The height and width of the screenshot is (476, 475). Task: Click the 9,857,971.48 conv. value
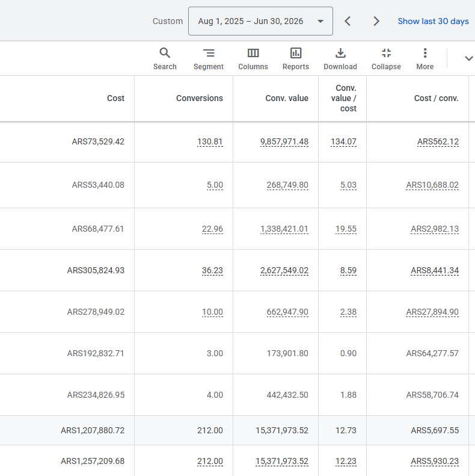pos(284,142)
